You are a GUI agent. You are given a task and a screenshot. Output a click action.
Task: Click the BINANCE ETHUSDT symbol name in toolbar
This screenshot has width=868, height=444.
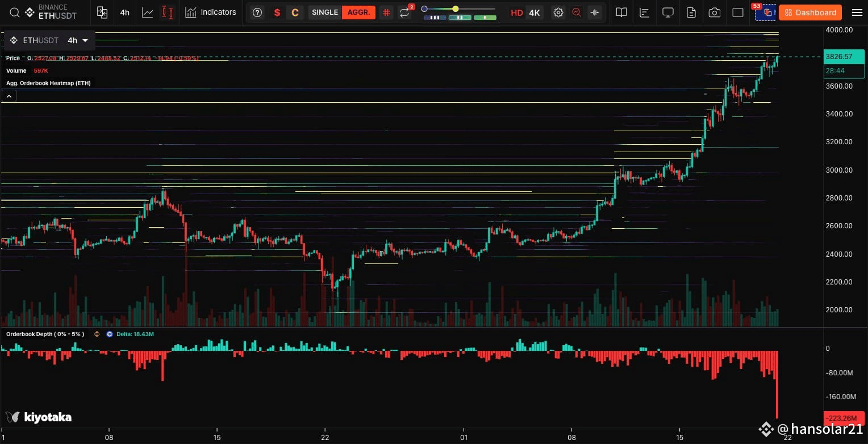57,12
